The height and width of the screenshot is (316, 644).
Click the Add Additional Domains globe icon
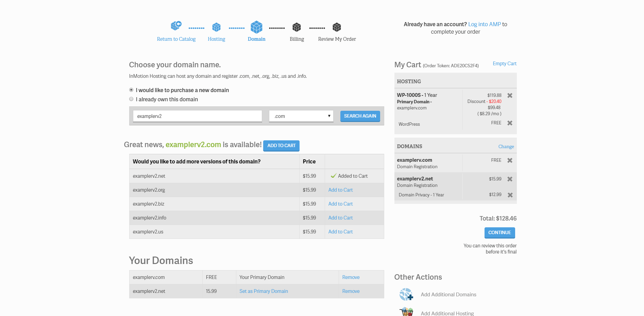406,294
